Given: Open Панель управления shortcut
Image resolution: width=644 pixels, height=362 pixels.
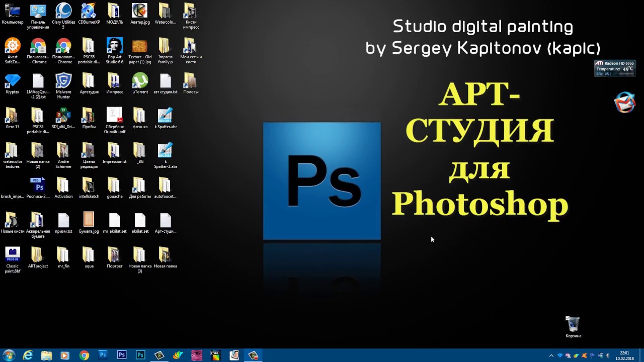Looking at the screenshot, I should [x=38, y=16].
